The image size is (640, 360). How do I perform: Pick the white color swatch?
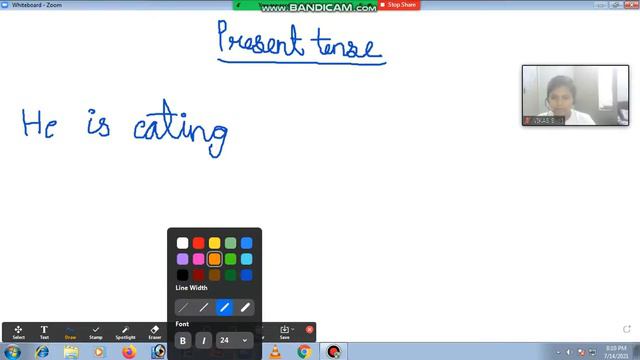click(x=182, y=243)
